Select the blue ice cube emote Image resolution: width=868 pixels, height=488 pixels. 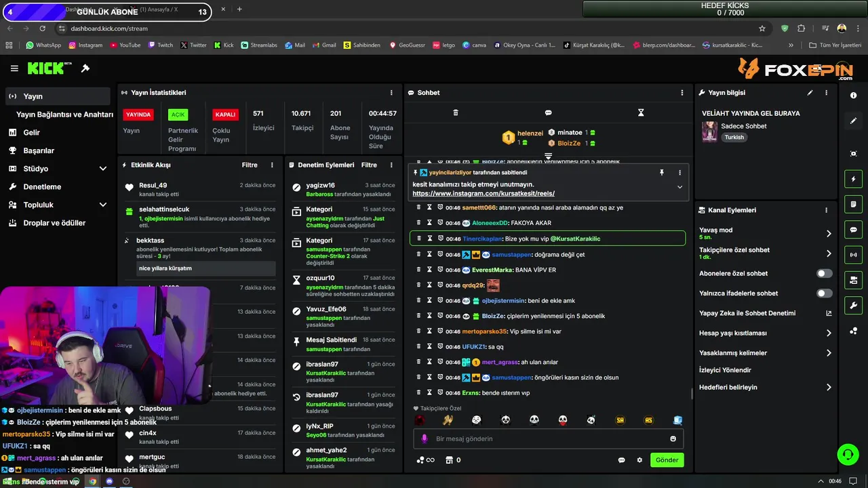[677, 420]
